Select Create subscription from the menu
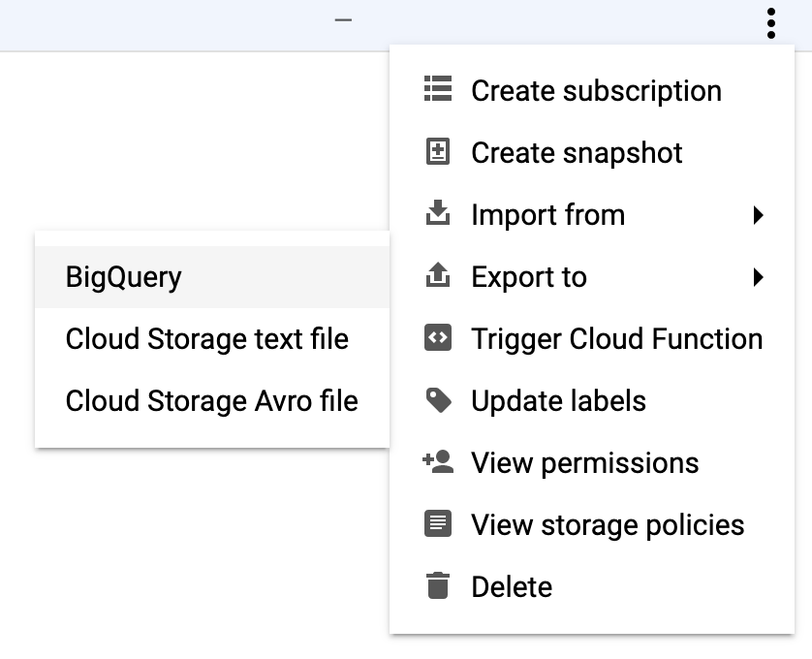Image resolution: width=812 pixels, height=659 pixels. (x=596, y=90)
